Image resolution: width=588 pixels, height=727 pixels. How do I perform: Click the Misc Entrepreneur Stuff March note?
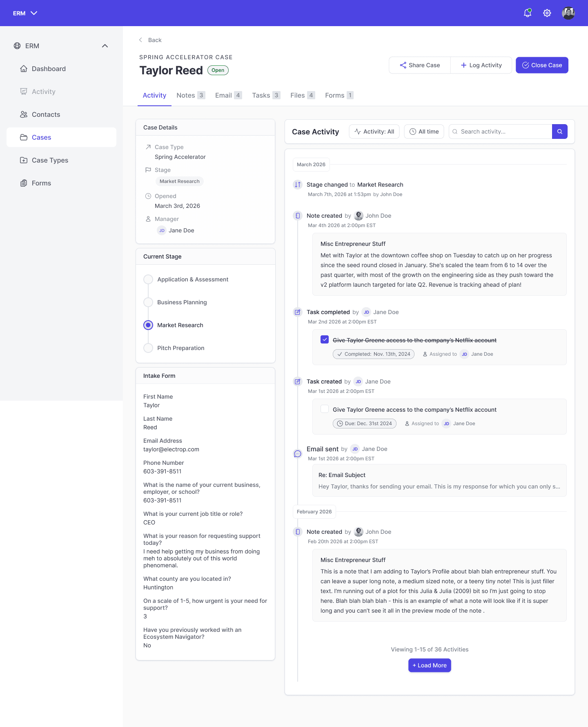pos(439,264)
